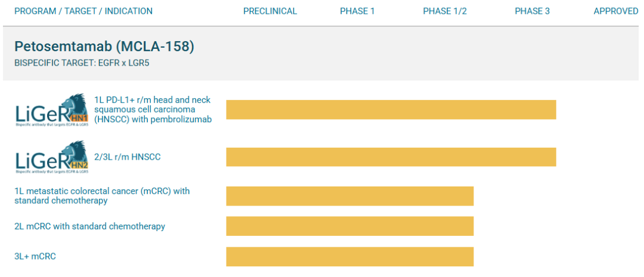This screenshot has height=277, width=644.
Task: Select the PHASE 3 column header
Action: [532, 11]
